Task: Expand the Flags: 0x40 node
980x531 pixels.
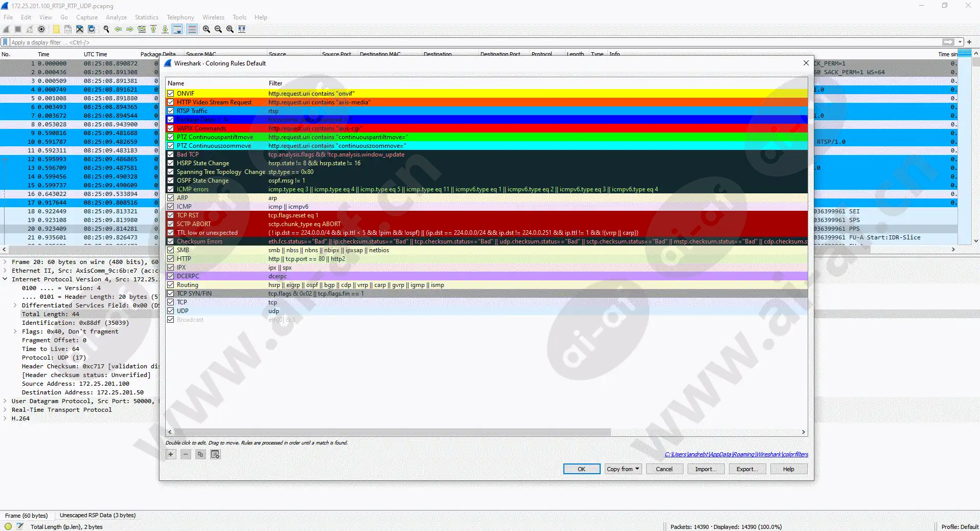Action: point(15,331)
